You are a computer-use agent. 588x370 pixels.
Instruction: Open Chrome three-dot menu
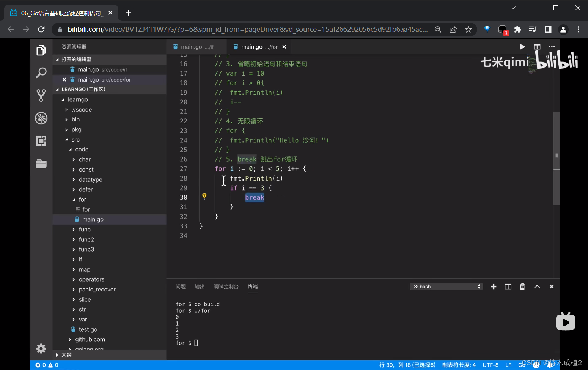pyautogui.click(x=578, y=29)
